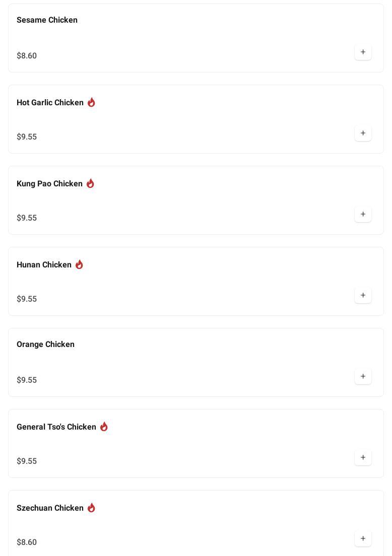Click the flame icon next to Hunan Chicken
The height and width of the screenshot is (556, 392).
point(79,264)
